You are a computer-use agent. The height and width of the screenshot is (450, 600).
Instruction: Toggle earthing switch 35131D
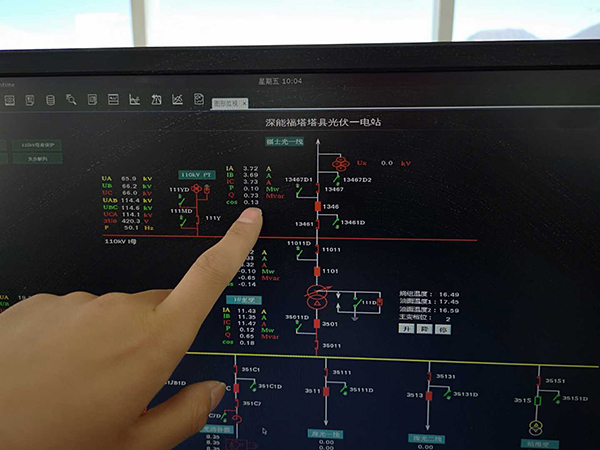point(447,393)
